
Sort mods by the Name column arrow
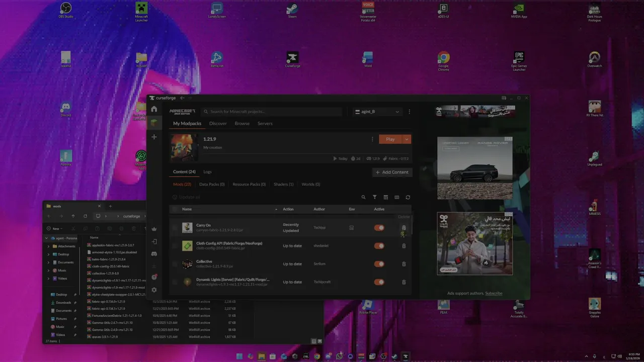point(276,209)
